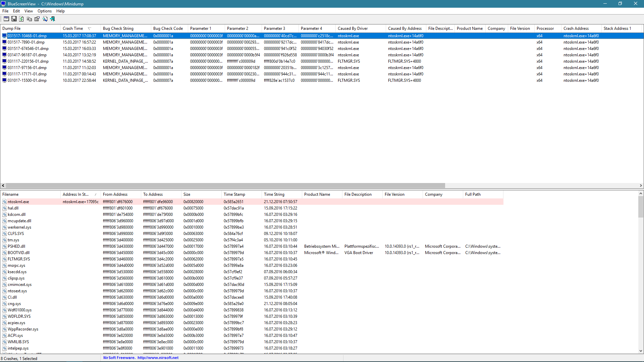The image size is (644, 362).
Task: Open Advanced Options toolbar icon
Action: [6, 19]
